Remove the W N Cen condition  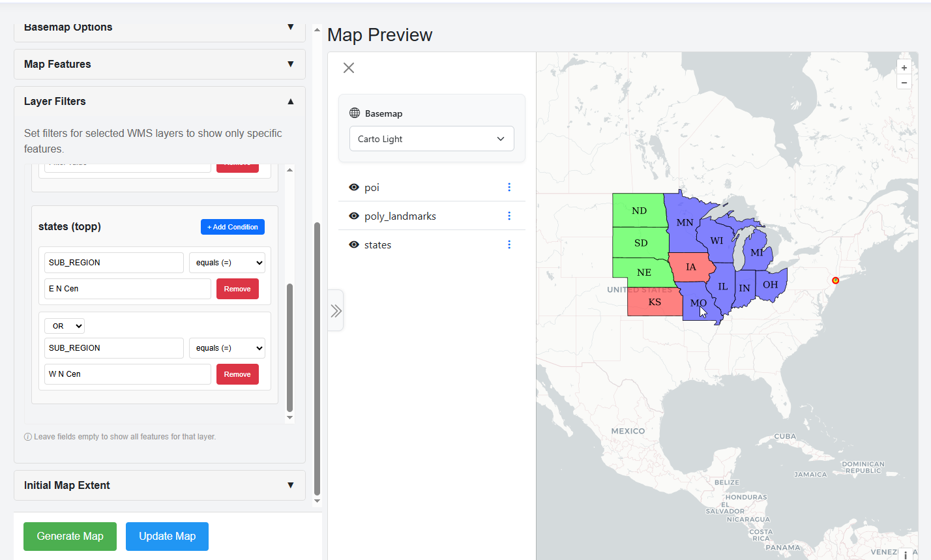pos(237,374)
